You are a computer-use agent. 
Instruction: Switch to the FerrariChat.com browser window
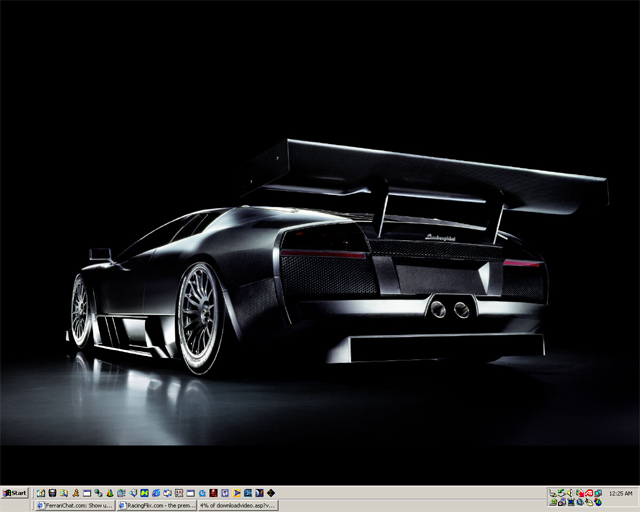(75, 505)
